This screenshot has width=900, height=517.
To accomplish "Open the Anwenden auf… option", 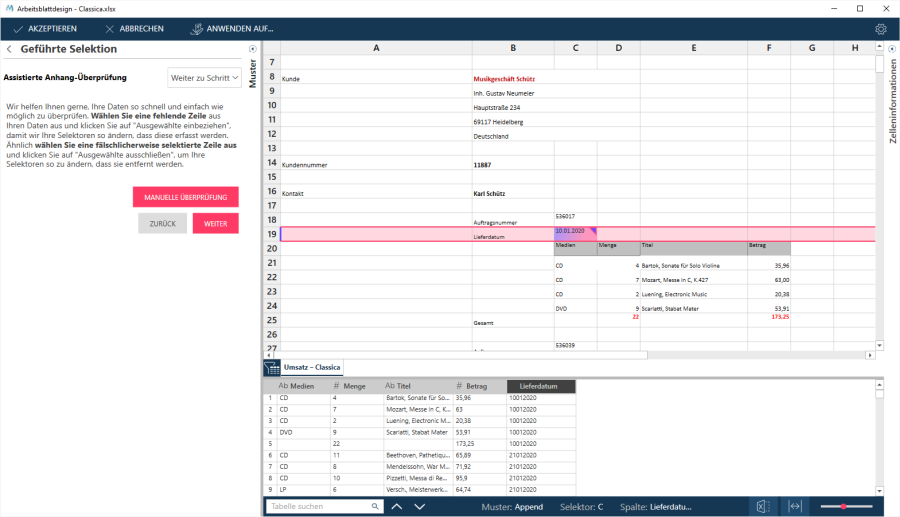I will click(232, 29).
